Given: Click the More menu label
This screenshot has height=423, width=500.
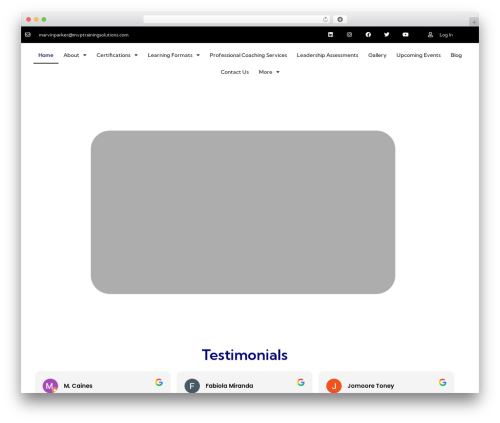Looking at the screenshot, I should [265, 72].
